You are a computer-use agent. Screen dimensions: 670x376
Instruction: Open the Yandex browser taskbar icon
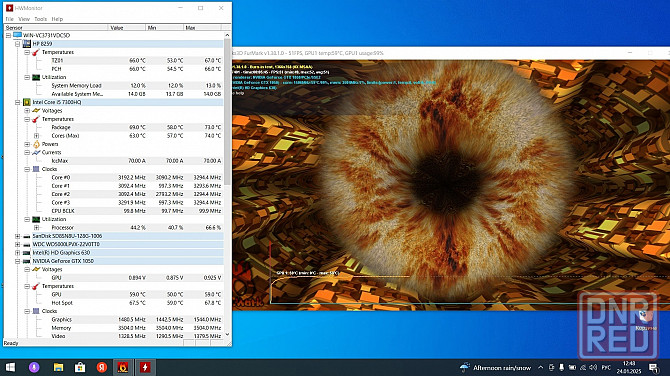coord(102,367)
